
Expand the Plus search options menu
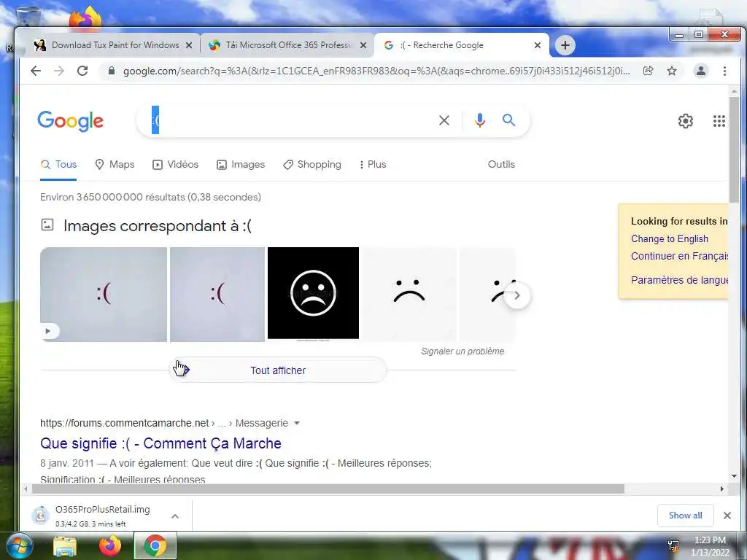click(373, 164)
